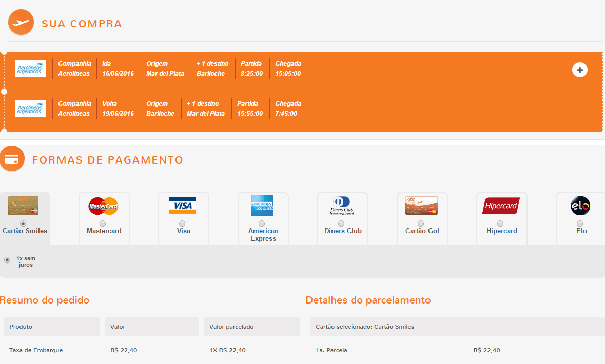
Task: Click the 1x sem juros label text
Action: coord(26,261)
